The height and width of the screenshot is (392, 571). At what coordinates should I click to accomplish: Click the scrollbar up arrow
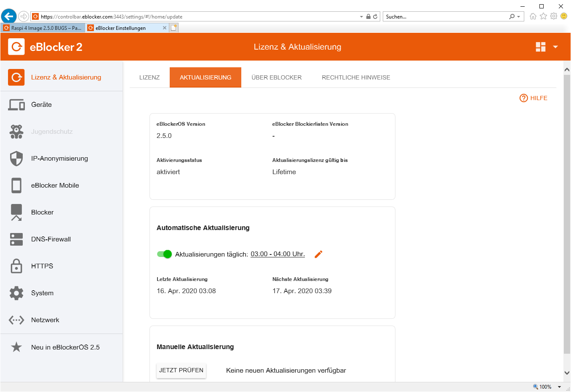coord(567,70)
